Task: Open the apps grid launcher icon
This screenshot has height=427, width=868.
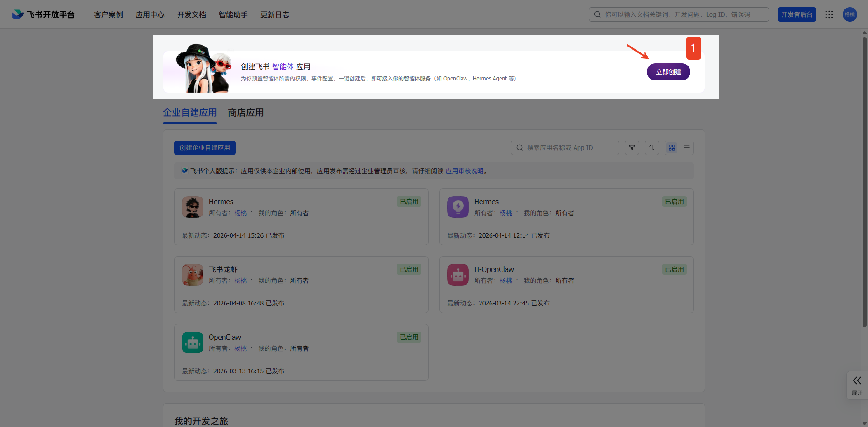Action: tap(829, 14)
